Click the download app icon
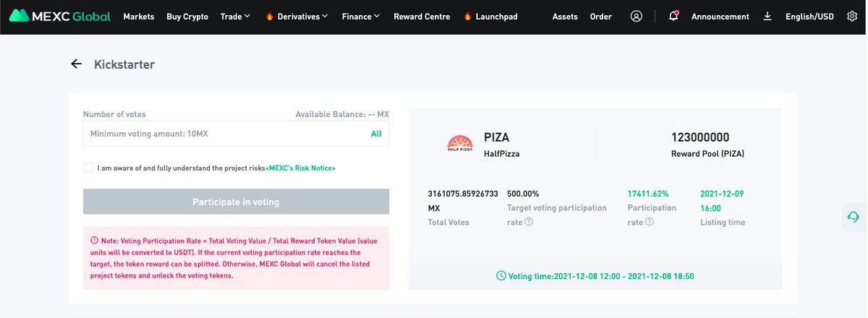The width and height of the screenshot is (868, 318). 767,16
